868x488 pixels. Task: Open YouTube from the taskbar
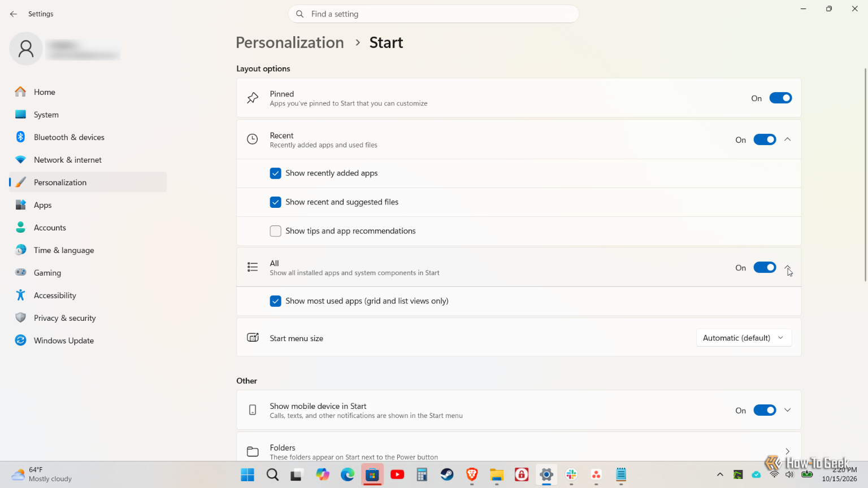[x=397, y=475]
